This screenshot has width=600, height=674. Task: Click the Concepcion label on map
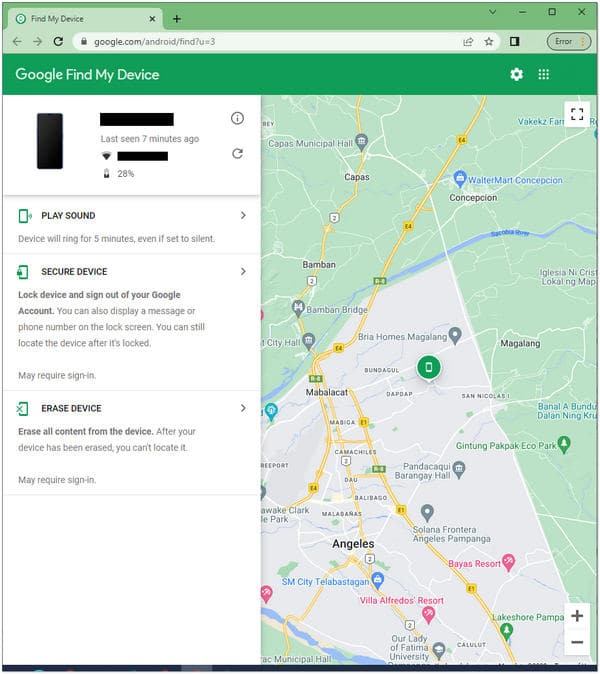(x=473, y=197)
